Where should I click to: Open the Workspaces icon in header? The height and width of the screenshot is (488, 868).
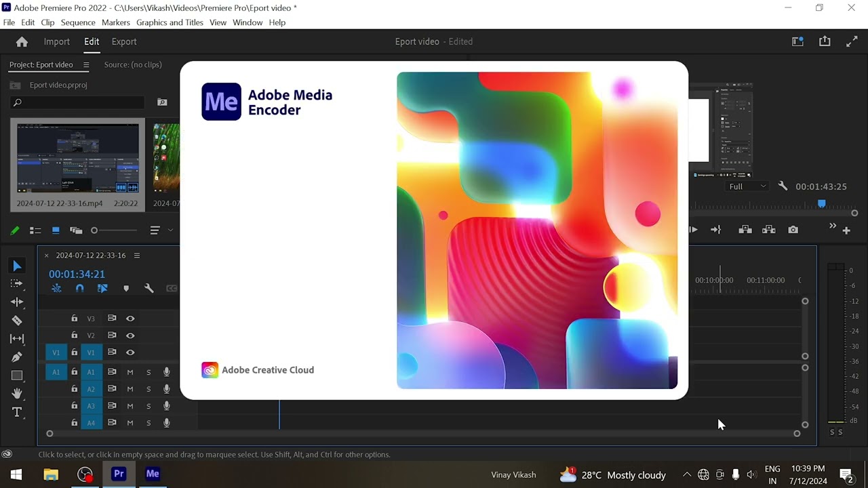tap(798, 41)
